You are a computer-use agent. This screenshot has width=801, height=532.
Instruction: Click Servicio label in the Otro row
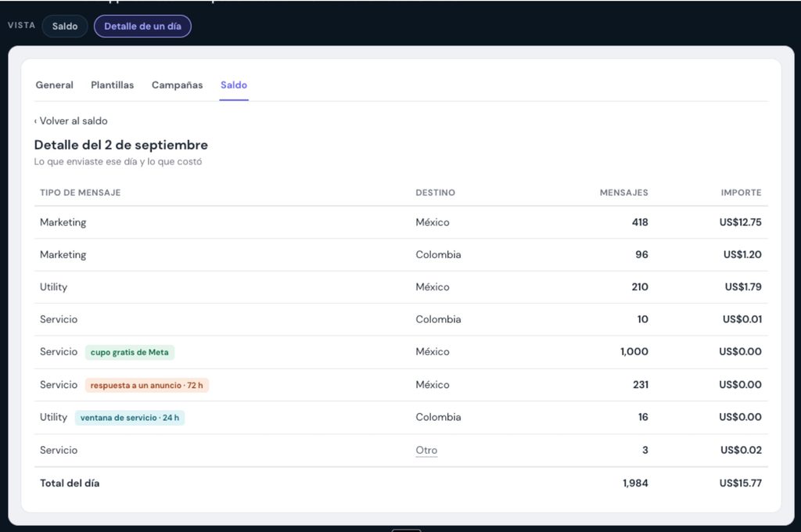pos(59,450)
